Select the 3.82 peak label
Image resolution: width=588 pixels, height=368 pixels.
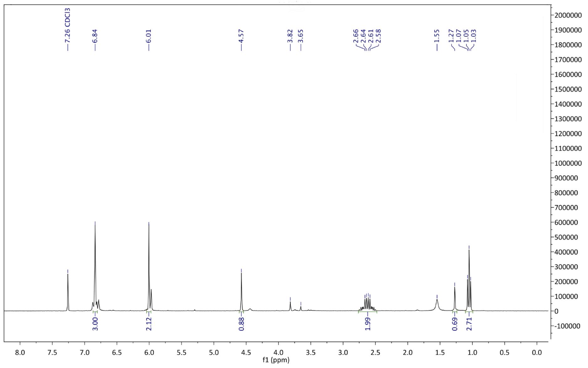290,36
